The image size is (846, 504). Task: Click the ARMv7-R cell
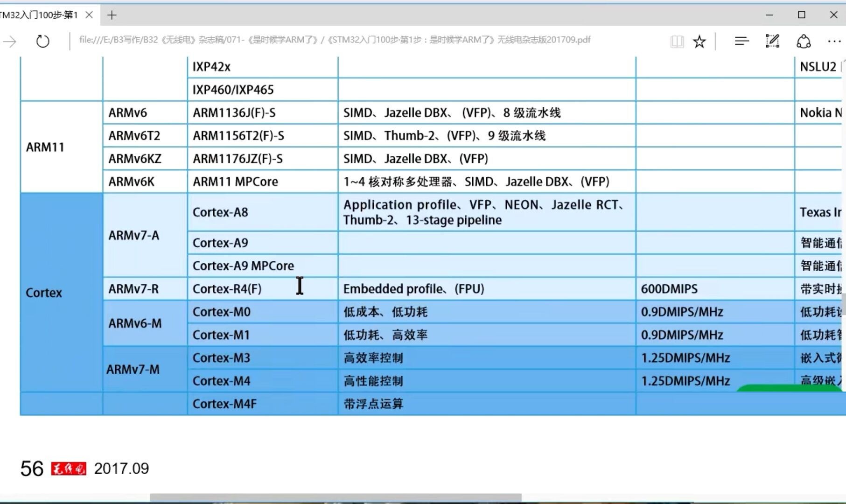coord(145,289)
